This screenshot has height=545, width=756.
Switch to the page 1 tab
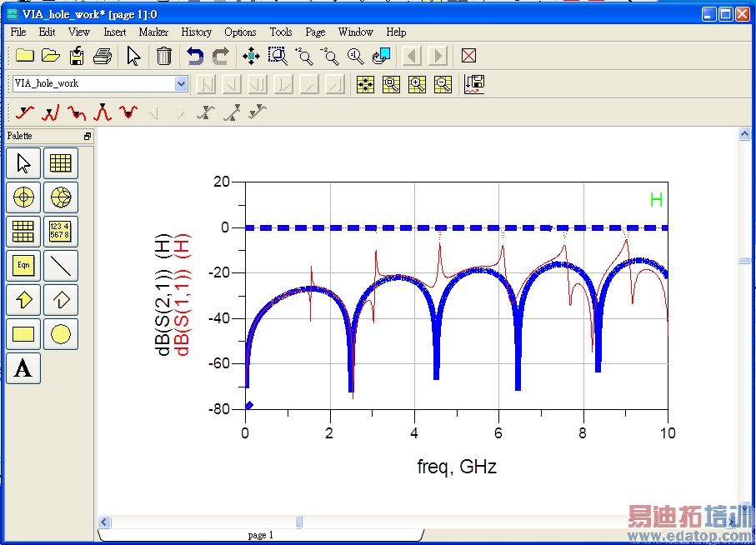point(260,534)
